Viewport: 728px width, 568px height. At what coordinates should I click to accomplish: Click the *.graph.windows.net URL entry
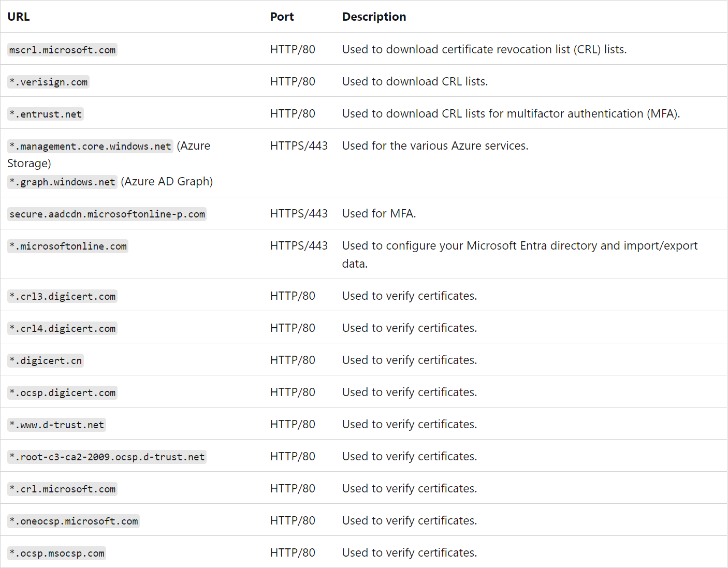pyautogui.click(x=62, y=182)
